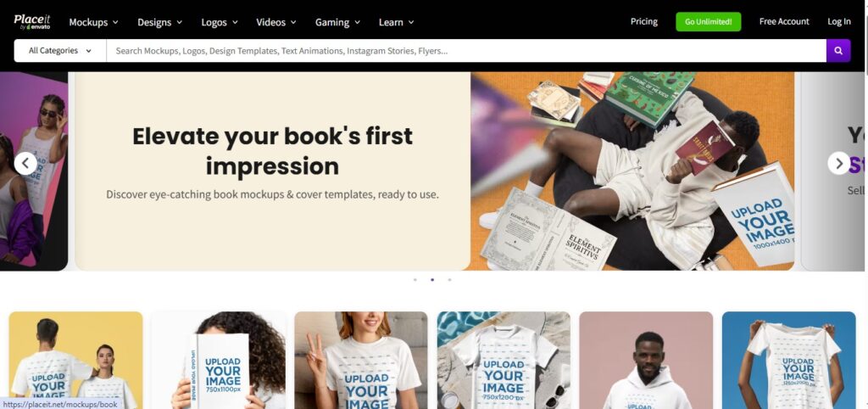868x409 pixels.
Task: Select the middle carousel dot indicator
Action: tap(432, 280)
